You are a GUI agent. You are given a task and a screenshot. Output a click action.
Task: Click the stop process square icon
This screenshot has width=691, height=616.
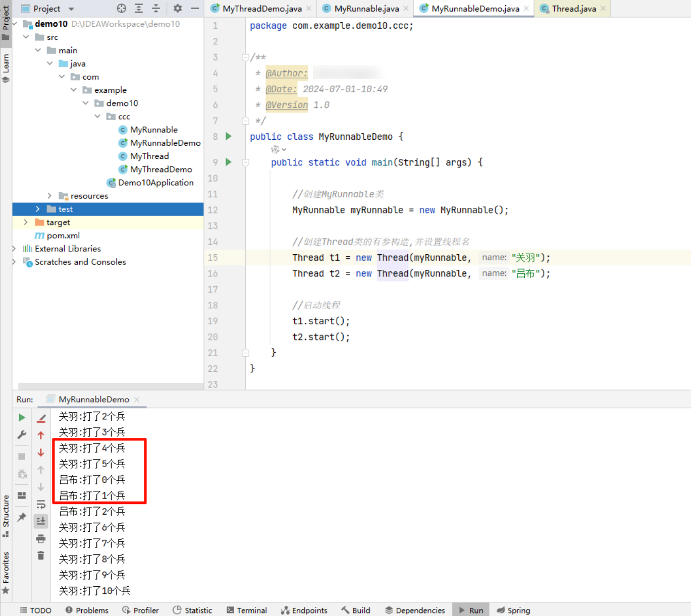[x=22, y=457]
